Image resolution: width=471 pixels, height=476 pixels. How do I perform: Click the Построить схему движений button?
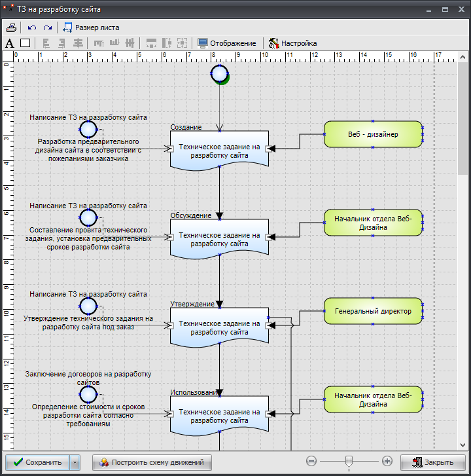pyautogui.click(x=152, y=462)
